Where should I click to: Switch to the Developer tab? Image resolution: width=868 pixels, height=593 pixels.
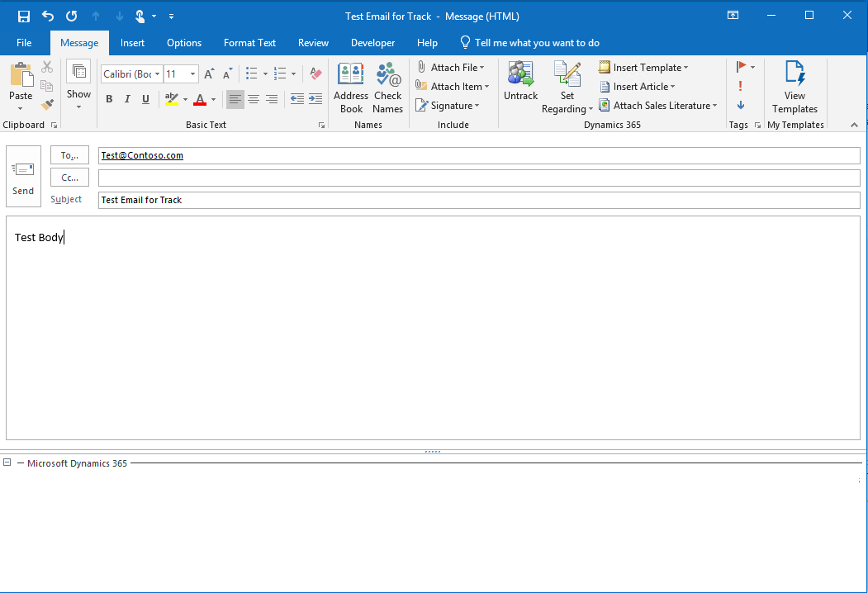point(373,43)
